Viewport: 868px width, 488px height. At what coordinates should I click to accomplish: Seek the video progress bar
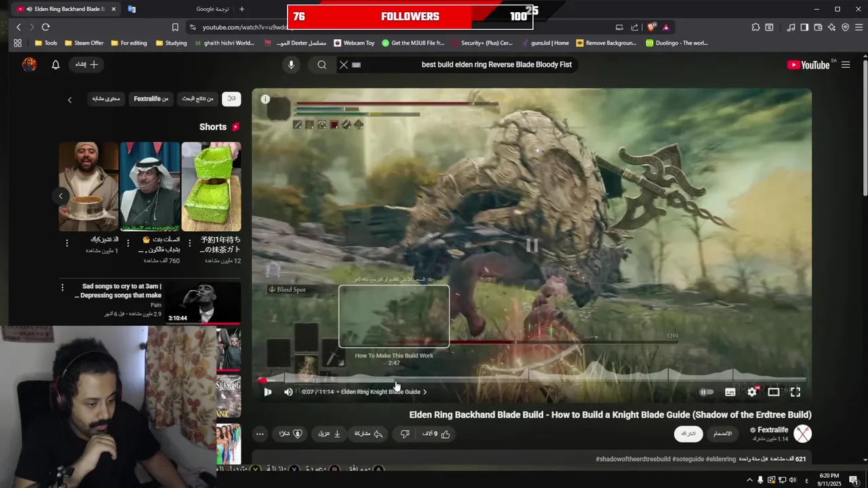(x=532, y=380)
